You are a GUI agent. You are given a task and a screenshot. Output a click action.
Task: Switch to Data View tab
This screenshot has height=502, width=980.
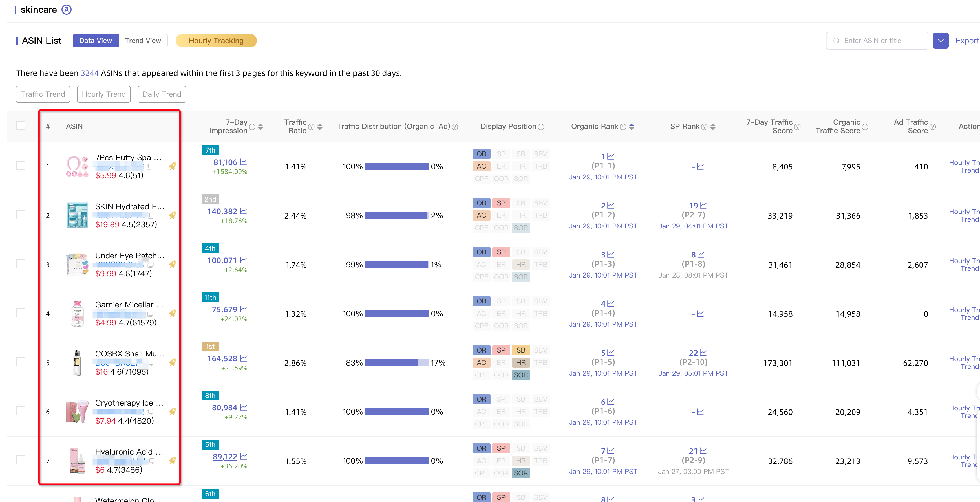point(96,41)
